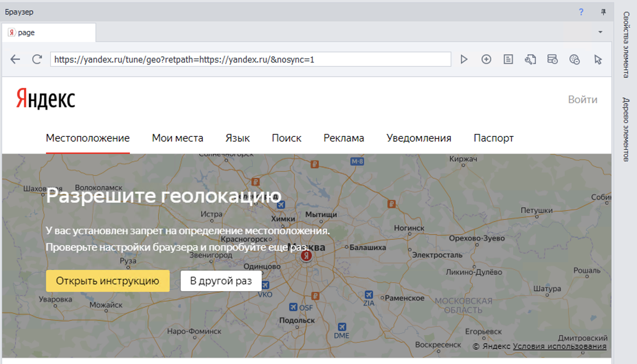Open the Уведомления settings tab
The image size is (637, 364).
[x=418, y=138]
